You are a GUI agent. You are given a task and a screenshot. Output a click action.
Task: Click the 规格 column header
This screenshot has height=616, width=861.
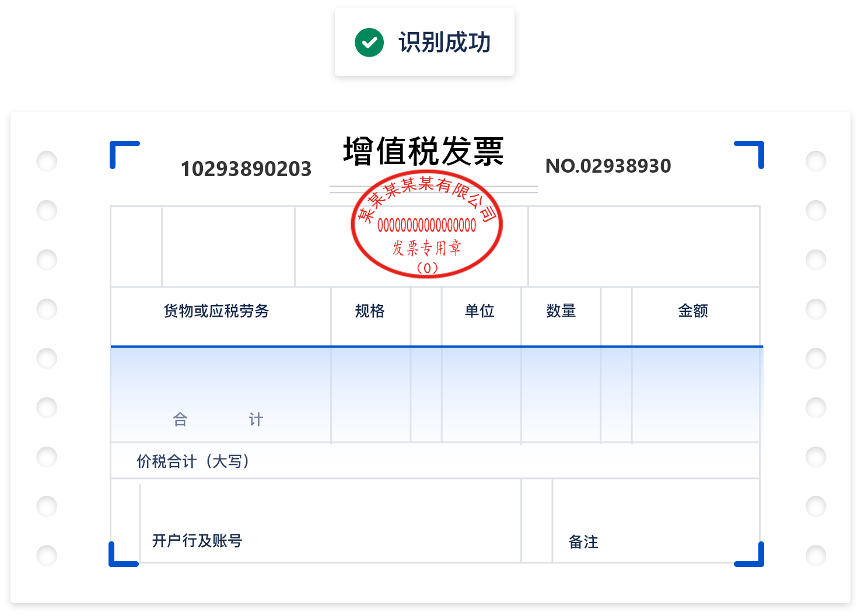(x=370, y=311)
